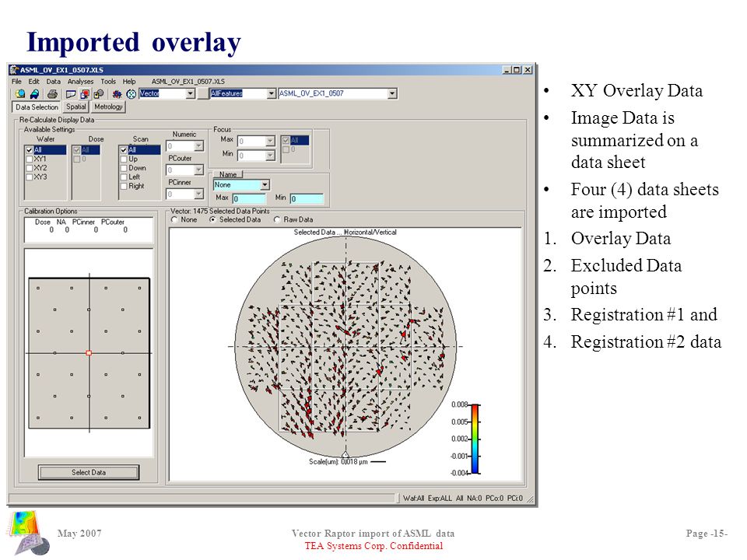Click the 'PCo:0' status bar entry

pyautogui.click(x=495, y=498)
